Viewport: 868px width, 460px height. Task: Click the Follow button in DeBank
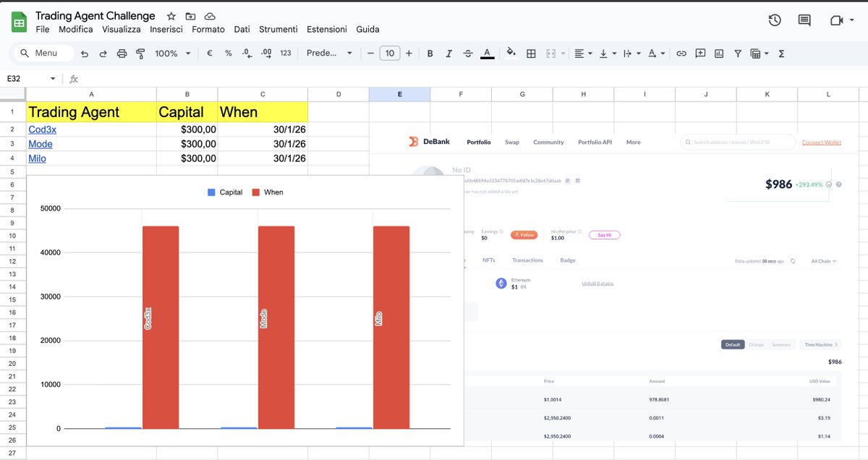[524, 235]
